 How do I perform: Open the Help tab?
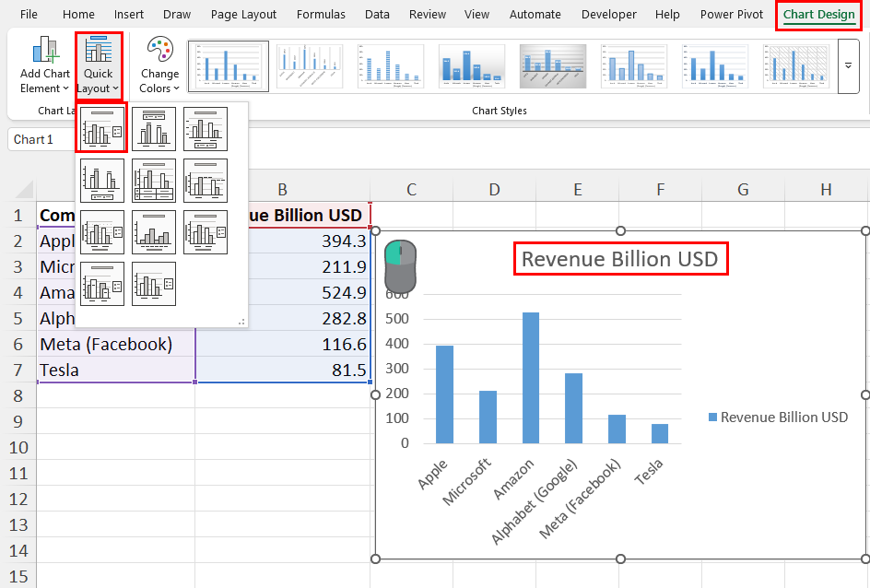pos(667,15)
